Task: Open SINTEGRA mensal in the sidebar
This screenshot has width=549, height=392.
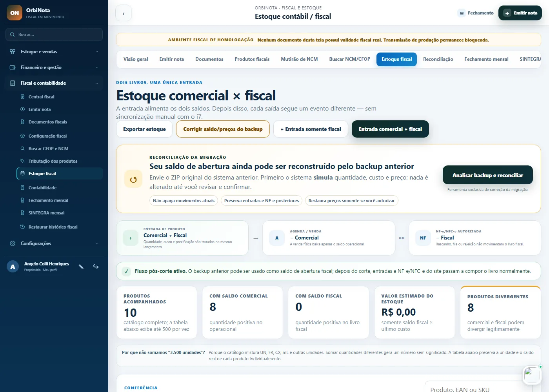Action: point(60,213)
